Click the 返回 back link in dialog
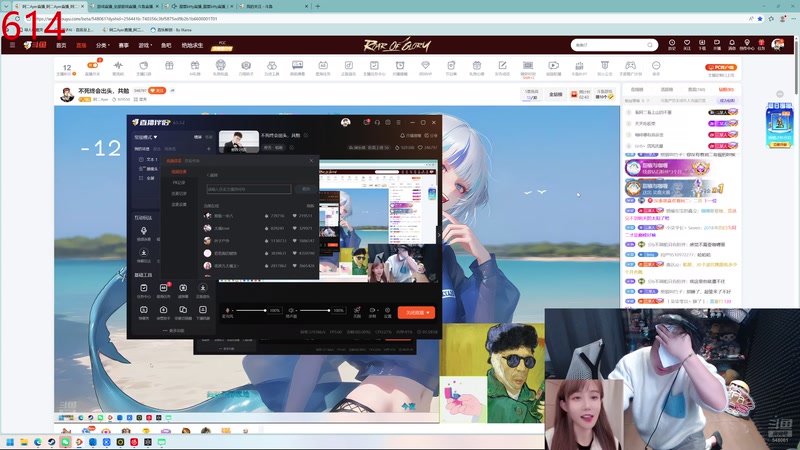 212,175
